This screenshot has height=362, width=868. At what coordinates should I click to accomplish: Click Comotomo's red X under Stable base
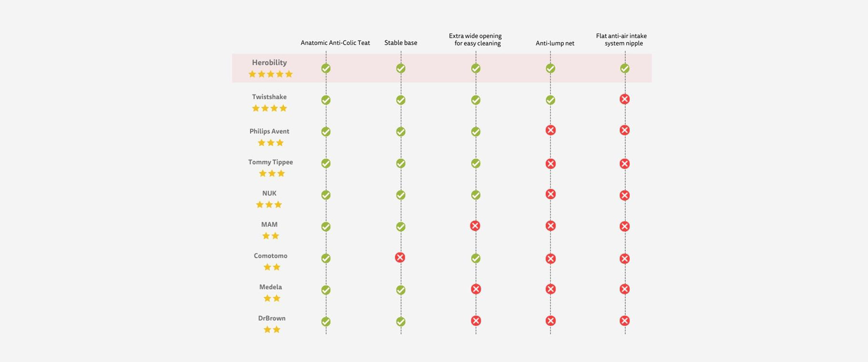click(x=400, y=257)
